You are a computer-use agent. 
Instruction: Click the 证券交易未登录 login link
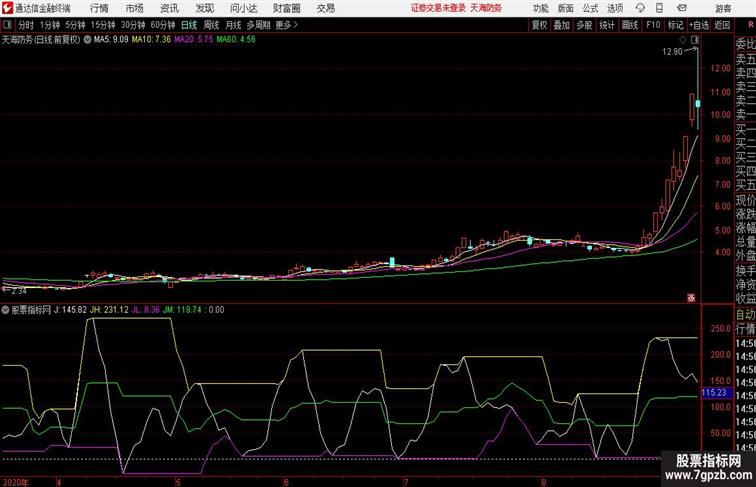438,8
